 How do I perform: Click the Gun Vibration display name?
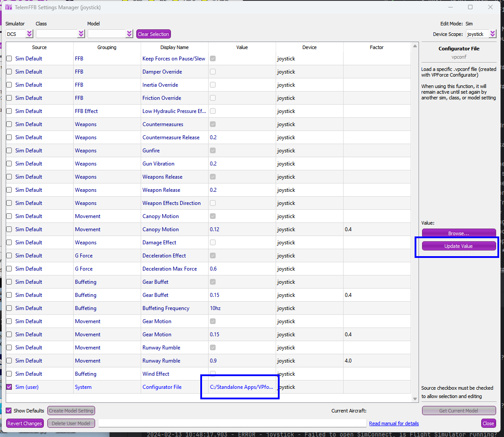coord(159,164)
